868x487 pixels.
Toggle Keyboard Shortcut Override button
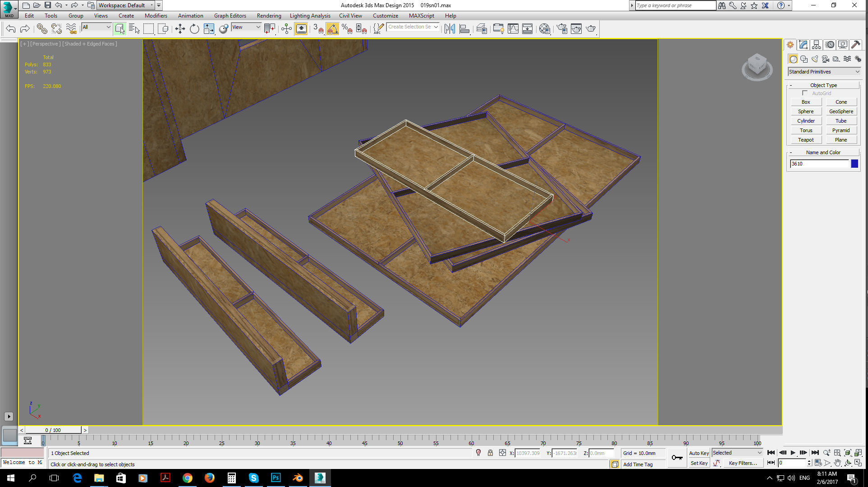point(301,29)
